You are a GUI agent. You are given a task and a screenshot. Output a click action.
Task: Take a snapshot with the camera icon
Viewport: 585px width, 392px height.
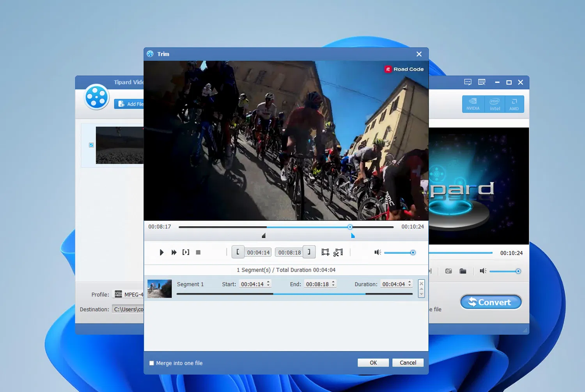point(448,271)
